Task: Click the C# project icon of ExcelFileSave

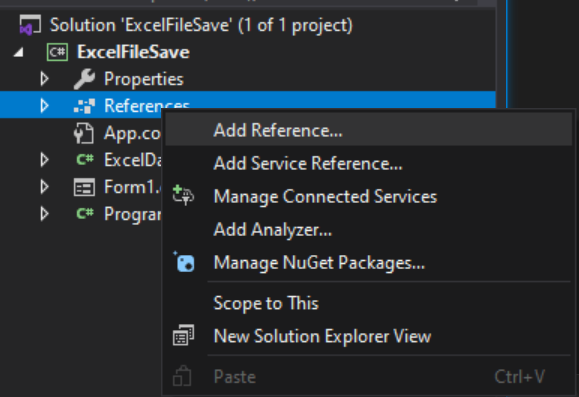Action: click(57, 52)
